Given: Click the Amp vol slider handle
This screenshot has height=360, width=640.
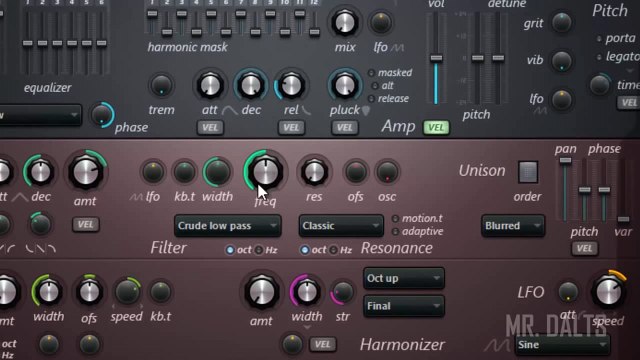Looking at the screenshot, I should point(436,58).
